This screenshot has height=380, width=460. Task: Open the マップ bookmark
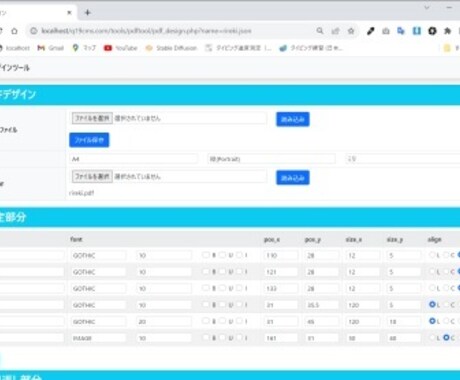(x=84, y=48)
